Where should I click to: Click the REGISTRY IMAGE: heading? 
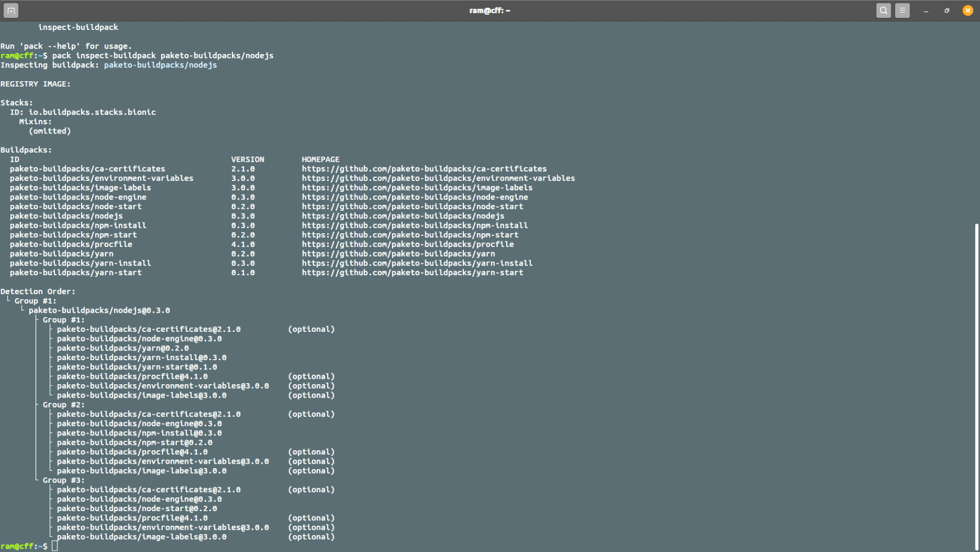tap(35, 84)
